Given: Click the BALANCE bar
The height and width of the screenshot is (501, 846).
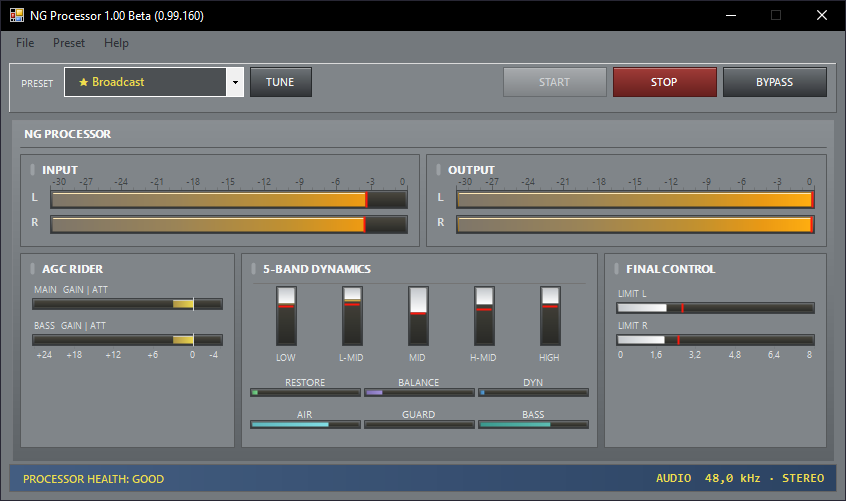Looking at the screenshot, I should 419,393.
